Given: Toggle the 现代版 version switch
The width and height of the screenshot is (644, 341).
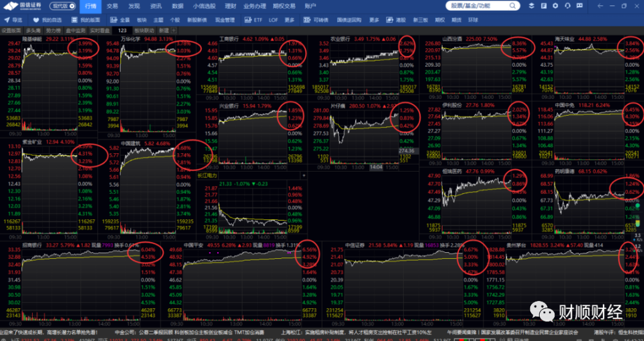Looking at the screenshot, I should point(63,6).
